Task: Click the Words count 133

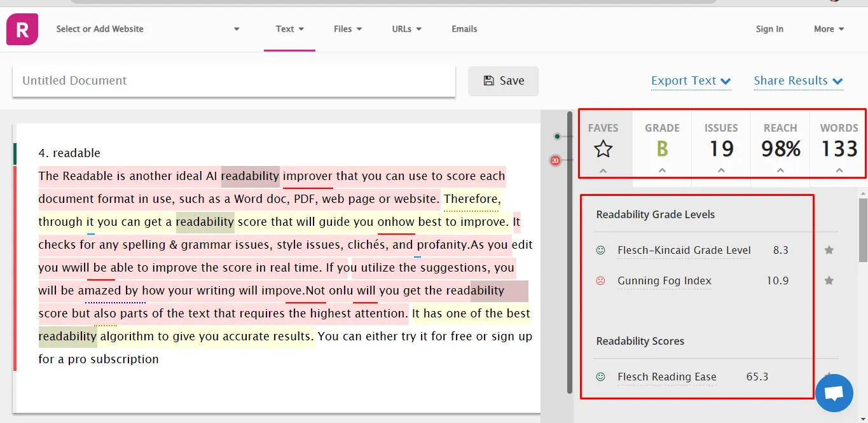Action: tap(839, 149)
